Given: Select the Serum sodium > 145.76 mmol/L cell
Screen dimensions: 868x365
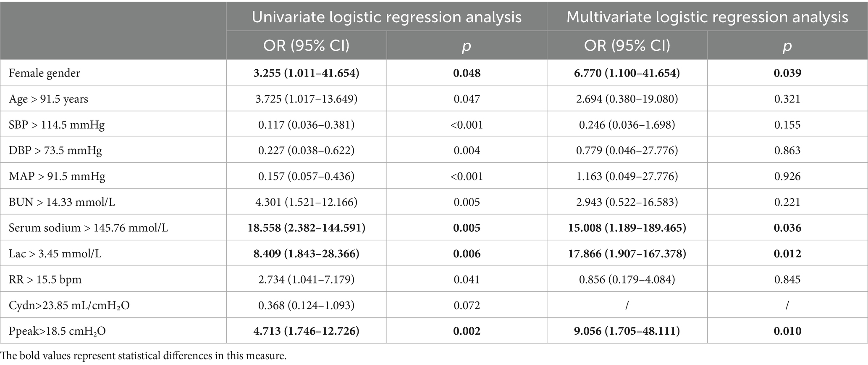Looking at the screenshot, I should pyautogui.click(x=89, y=228).
